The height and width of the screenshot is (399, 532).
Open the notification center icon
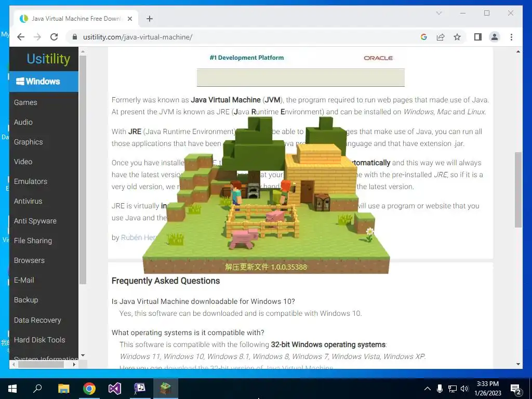pyautogui.click(x=515, y=389)
